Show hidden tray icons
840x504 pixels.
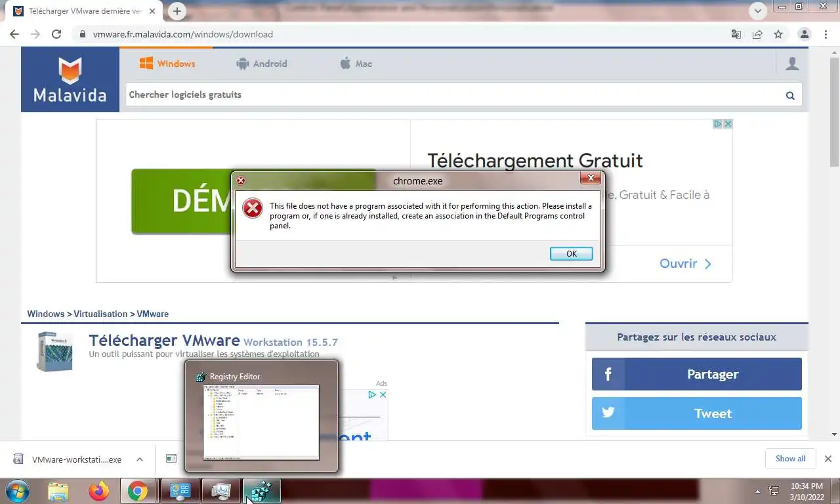(758, 491)
